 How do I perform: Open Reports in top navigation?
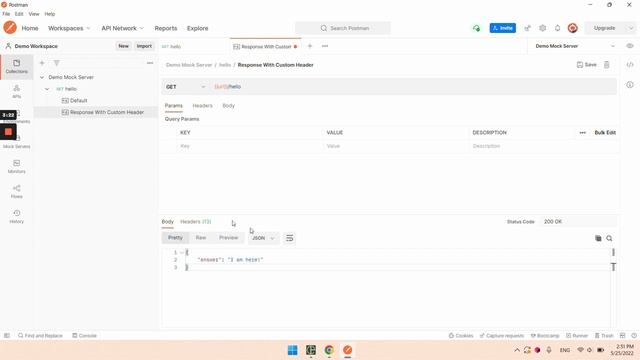[166, 28]
